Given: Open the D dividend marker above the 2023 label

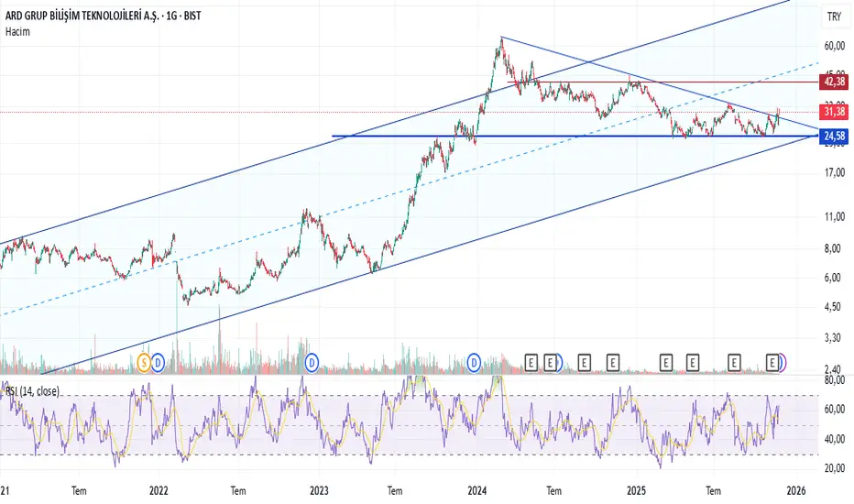Looking at the screenshot, I should pos(312,362).
